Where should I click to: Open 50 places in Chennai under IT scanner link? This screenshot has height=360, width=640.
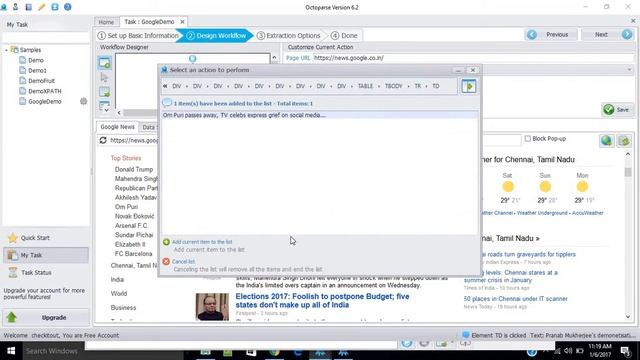[x=516, y=299]
